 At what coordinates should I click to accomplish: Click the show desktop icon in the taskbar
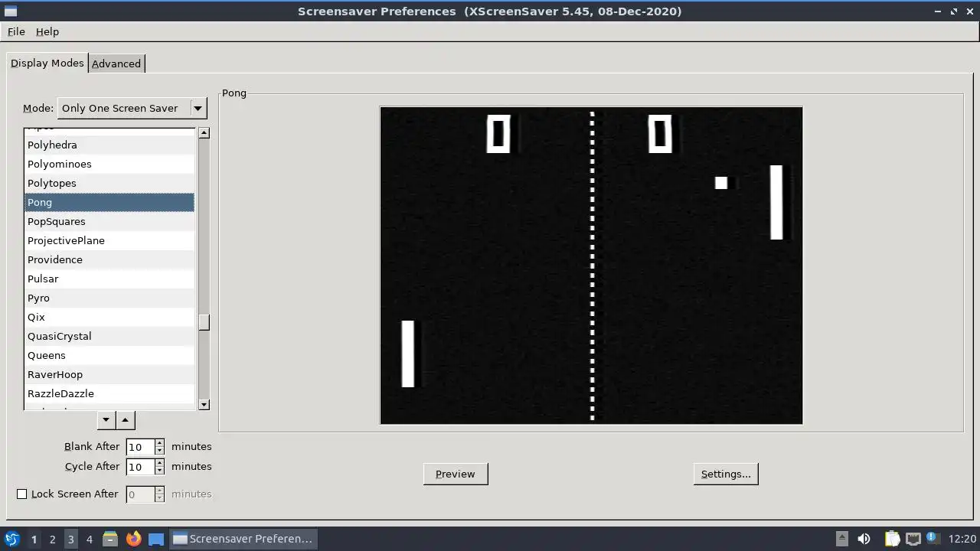click(156, 539)
